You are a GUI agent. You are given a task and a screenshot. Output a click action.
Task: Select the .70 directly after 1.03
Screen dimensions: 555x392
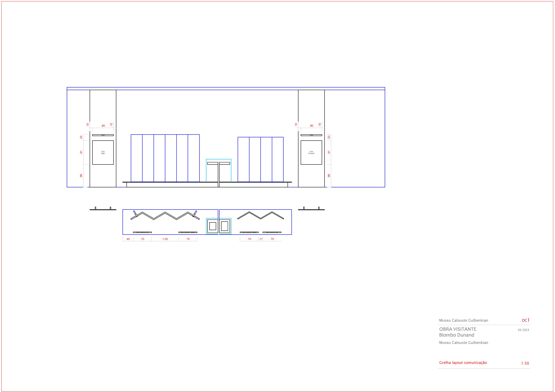coord(188,239)
